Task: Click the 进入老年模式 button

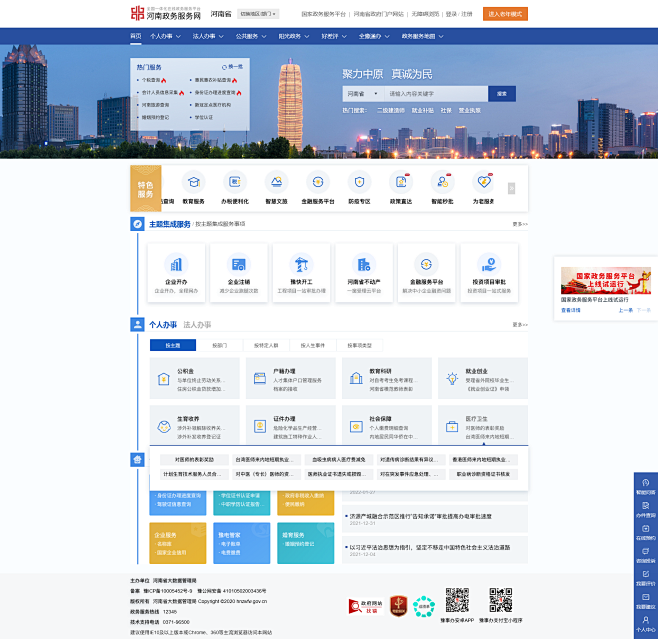Action: coord(505,15)
